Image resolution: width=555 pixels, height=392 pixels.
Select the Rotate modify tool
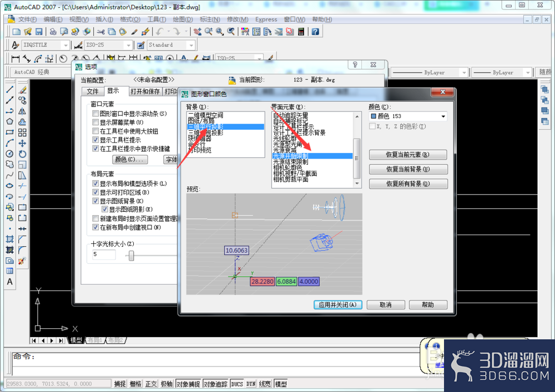click(22, 154)
